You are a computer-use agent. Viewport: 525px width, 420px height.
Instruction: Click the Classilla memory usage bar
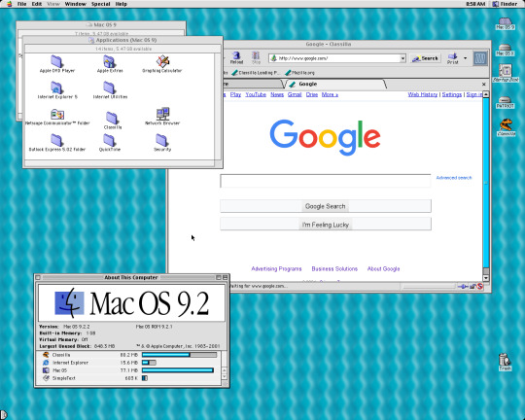coord(179,355)
